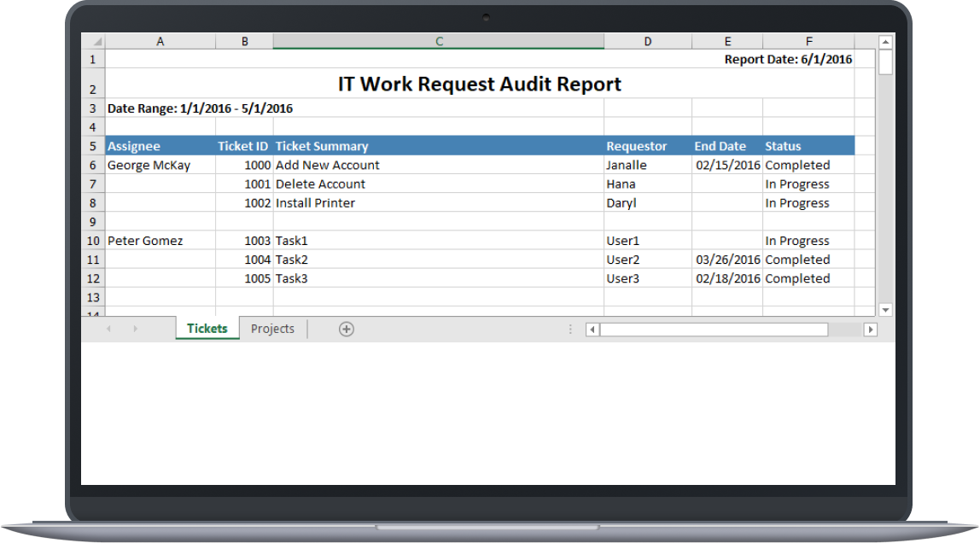Click the left sheet navigation arrow
The image size is (980, 543).
click(x=107, y=329)
